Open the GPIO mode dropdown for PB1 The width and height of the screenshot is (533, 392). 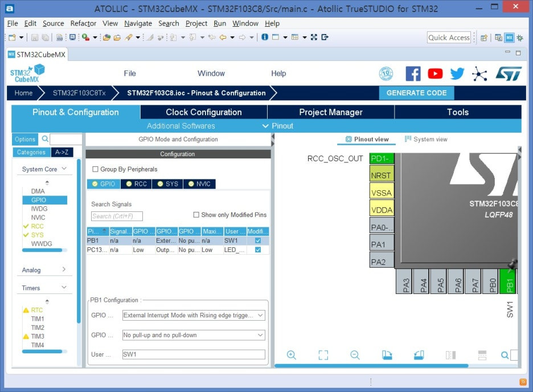(194, 315)
